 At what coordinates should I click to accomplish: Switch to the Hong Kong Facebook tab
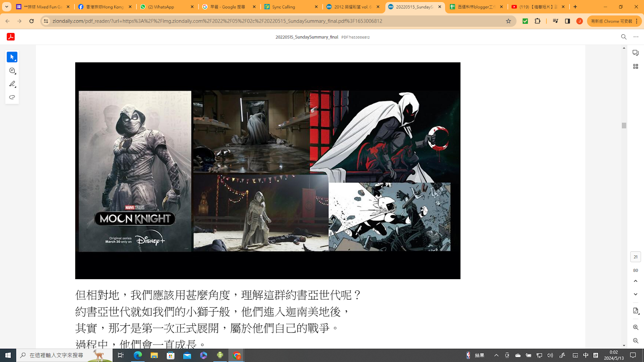click(105, 7)
